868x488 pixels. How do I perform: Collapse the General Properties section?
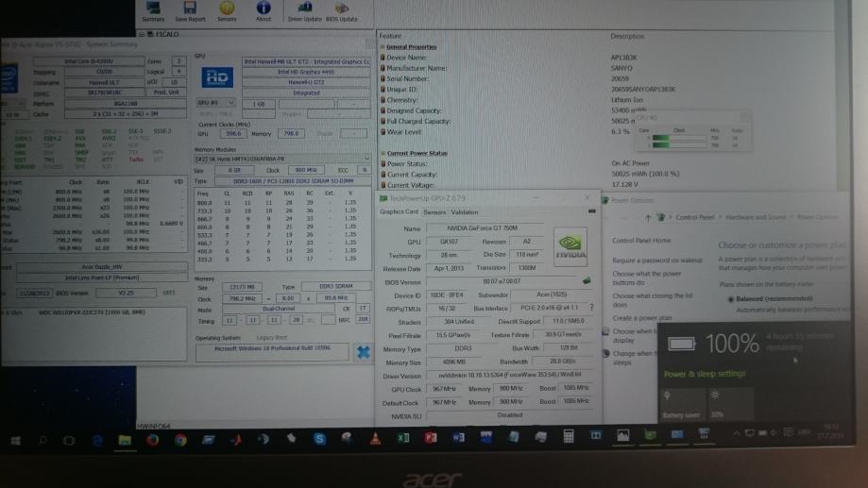[383, 47]
